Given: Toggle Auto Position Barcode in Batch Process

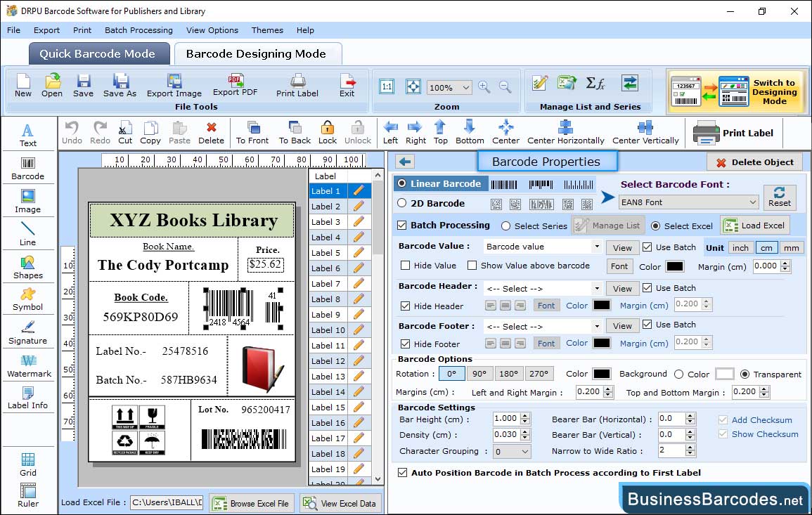Looking at the screenshot, I should pos(402,473).
